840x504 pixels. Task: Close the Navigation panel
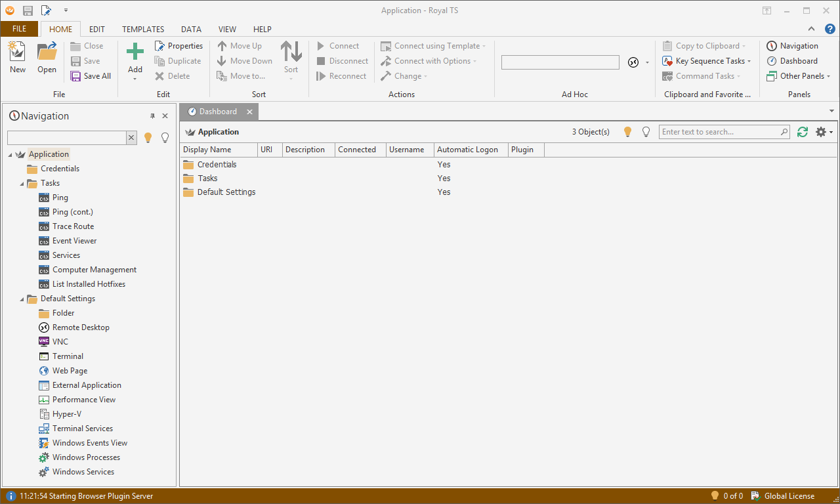pos(165,116)
